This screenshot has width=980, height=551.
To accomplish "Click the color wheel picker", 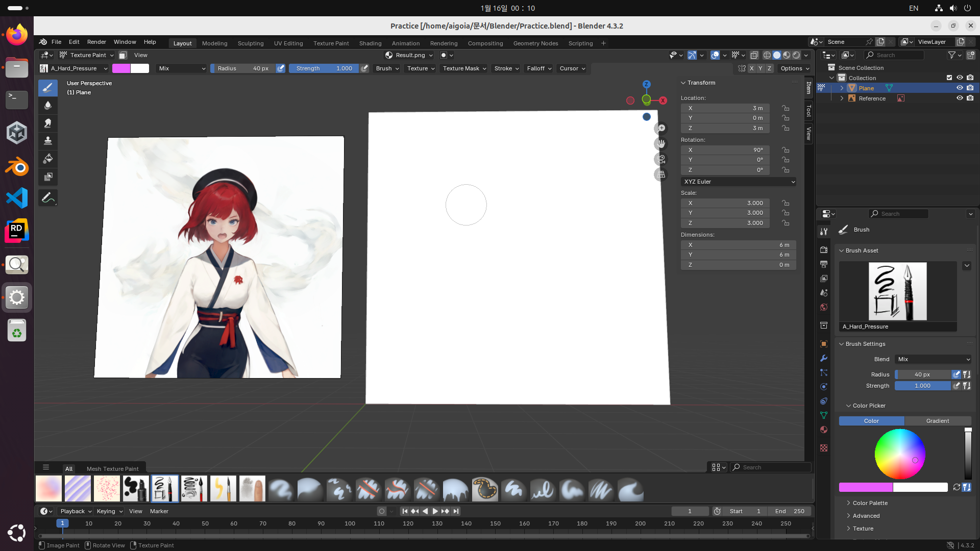I will pyautogui.click(x=900, y=454).
